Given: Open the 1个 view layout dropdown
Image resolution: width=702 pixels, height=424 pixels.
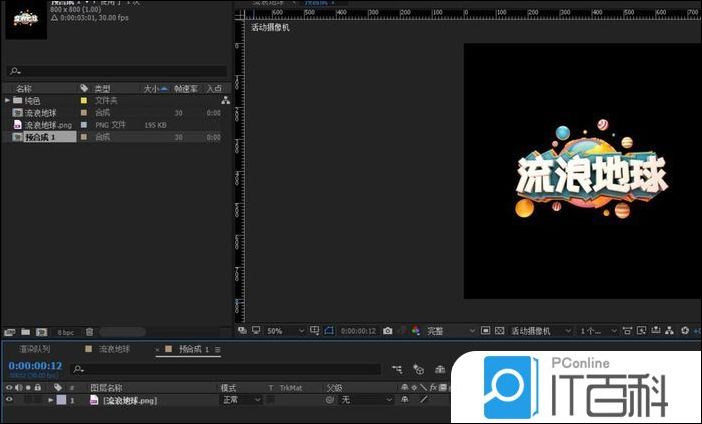Looking at the screenshot, I should [598, 331].
